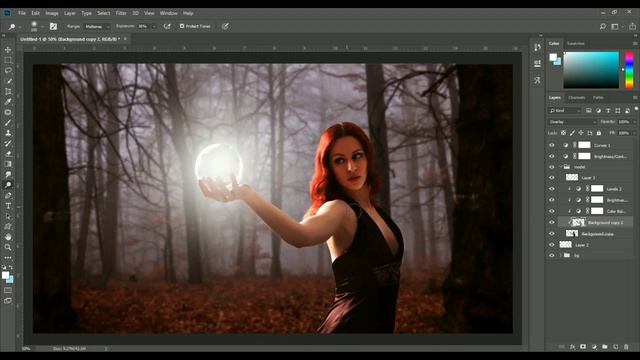Click the Edit in Quick Mask Mode icon
The height and width of the screenshot is (360, 640).
click(x=8, y=291)
